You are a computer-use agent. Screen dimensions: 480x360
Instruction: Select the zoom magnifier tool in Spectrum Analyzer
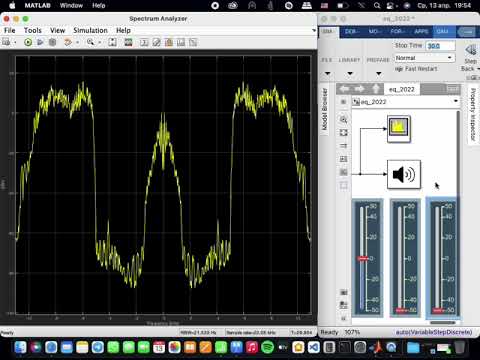pos(90,42)
